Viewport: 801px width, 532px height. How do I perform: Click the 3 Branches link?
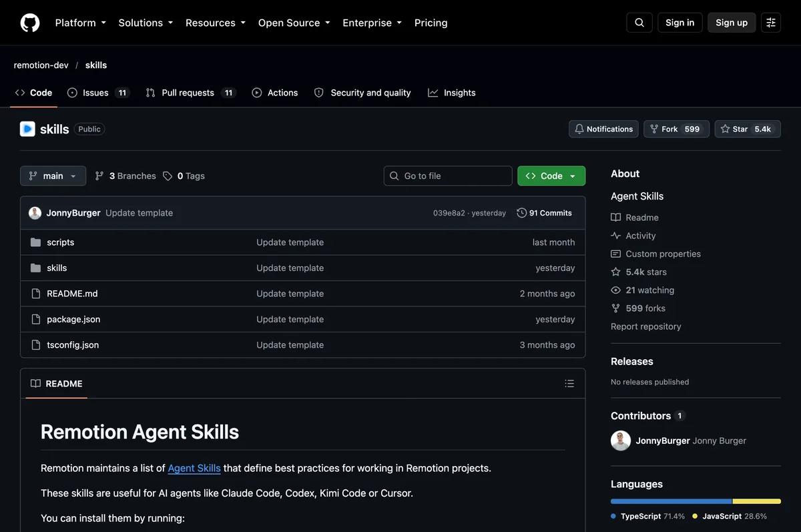125,176
